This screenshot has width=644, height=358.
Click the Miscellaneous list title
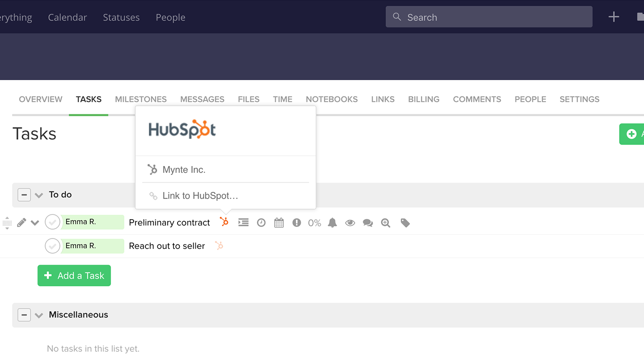pyautogui.click(x=79, y=315)
